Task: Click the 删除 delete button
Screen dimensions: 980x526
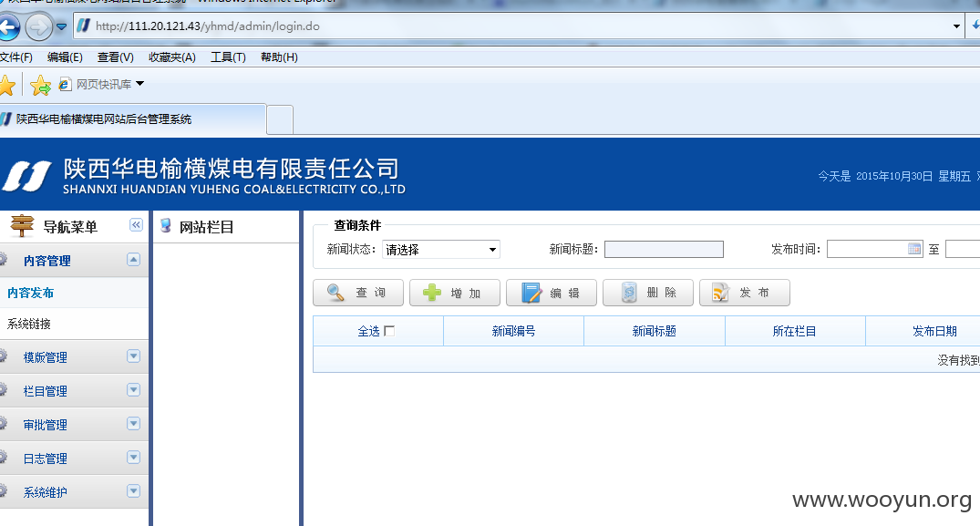Action: pyautogui.click(x=648, y=293)
